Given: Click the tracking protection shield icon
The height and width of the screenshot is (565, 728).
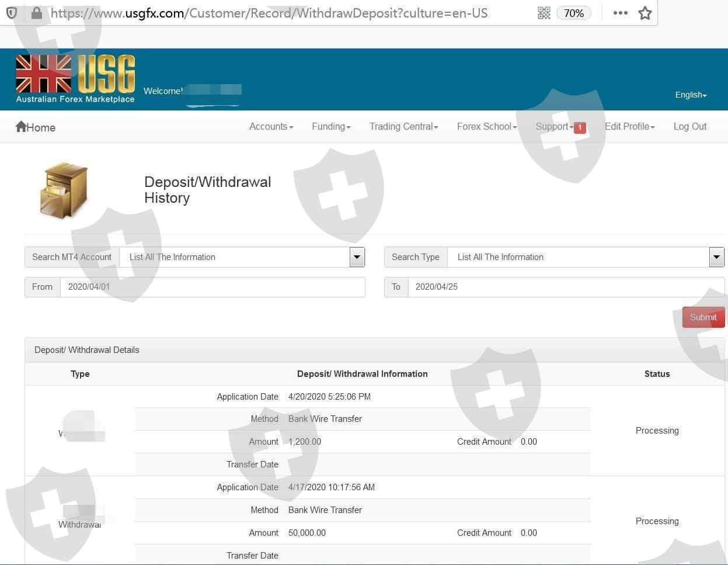Looking at the screenshot, I should pyautogui.click(x=12, y=13).
